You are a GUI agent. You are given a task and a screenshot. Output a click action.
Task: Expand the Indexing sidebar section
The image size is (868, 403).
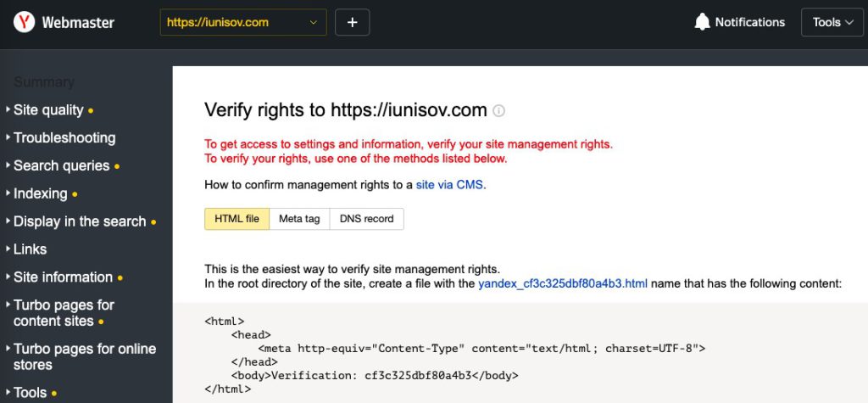[x=41, y=193]
